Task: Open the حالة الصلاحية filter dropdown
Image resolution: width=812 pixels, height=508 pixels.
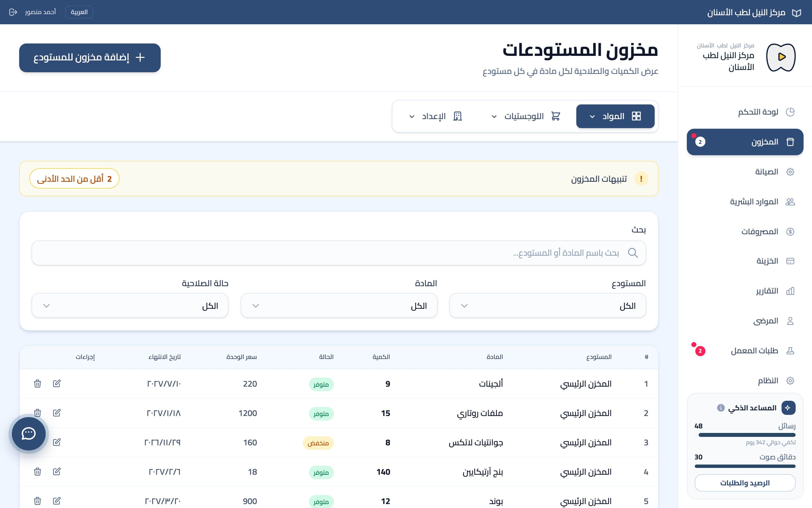Action: tap(130, 306)
